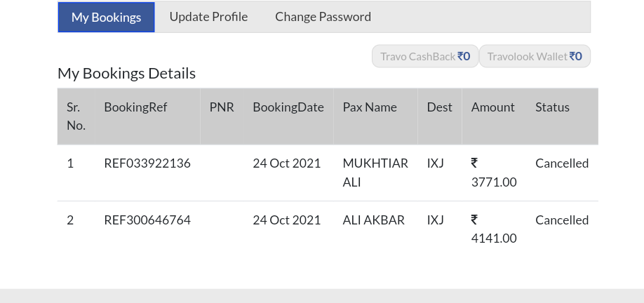Open the My Bookings tab
Image resolution: width=644 pixels, height=303 pixels.
(106, 17)
